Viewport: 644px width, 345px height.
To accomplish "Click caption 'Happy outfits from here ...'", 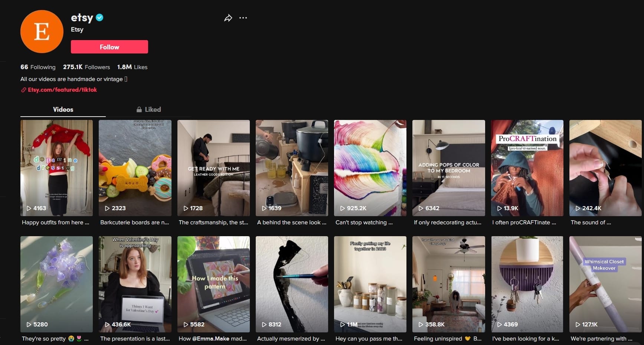I will 55,222.
